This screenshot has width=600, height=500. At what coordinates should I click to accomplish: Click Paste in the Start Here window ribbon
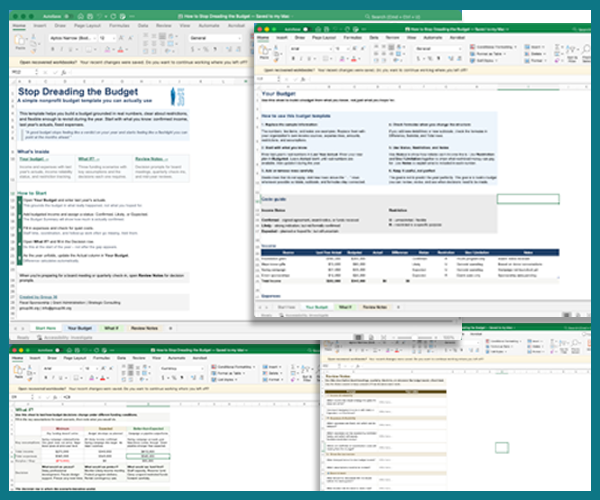tap(20, 42)
